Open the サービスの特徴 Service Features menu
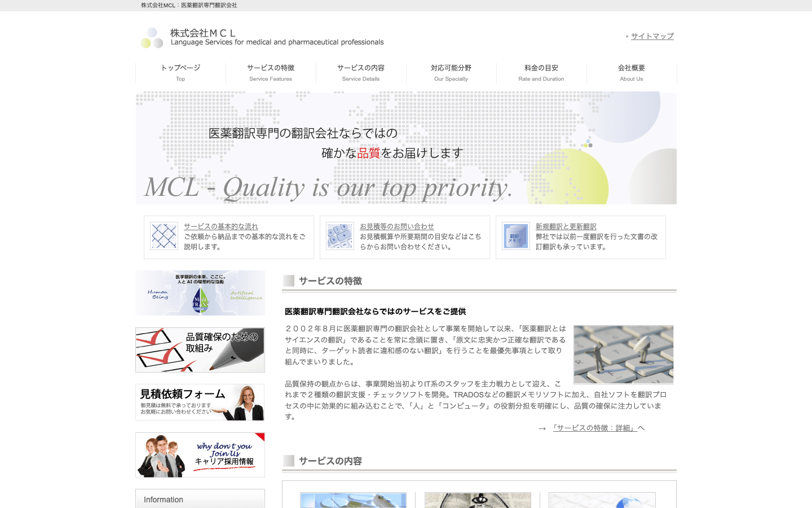Image resolution: width=812 pixels, height=508 pixels. point(271,73)
